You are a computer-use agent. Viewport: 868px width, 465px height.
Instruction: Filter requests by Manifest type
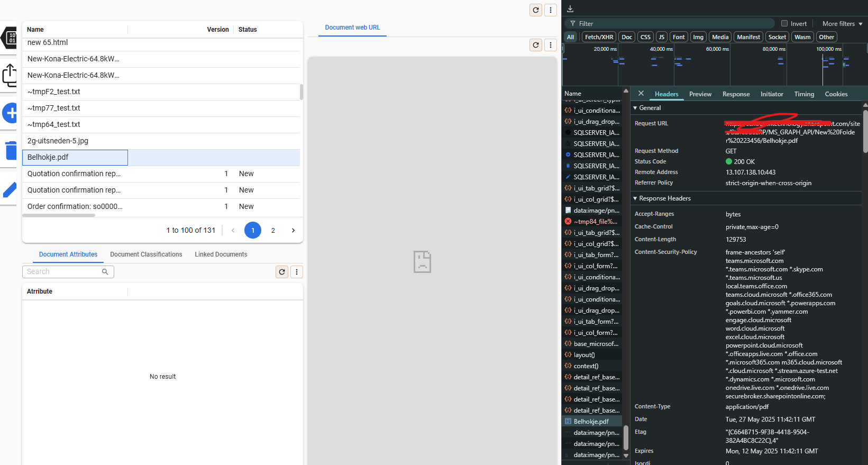[748, 37]
